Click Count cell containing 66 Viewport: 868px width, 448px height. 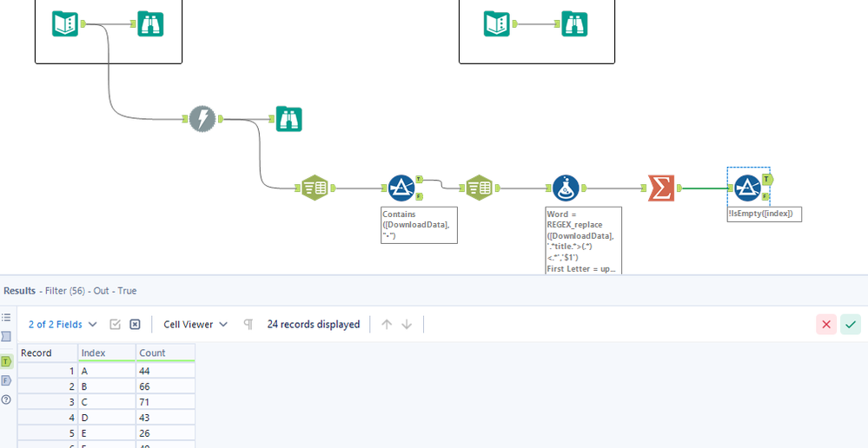(165, 386)
